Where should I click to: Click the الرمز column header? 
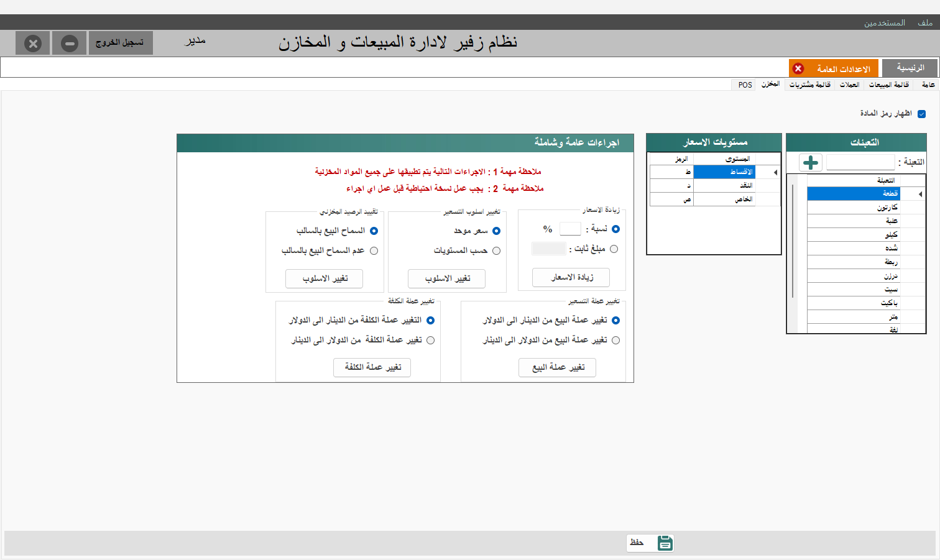pos(671,159)
